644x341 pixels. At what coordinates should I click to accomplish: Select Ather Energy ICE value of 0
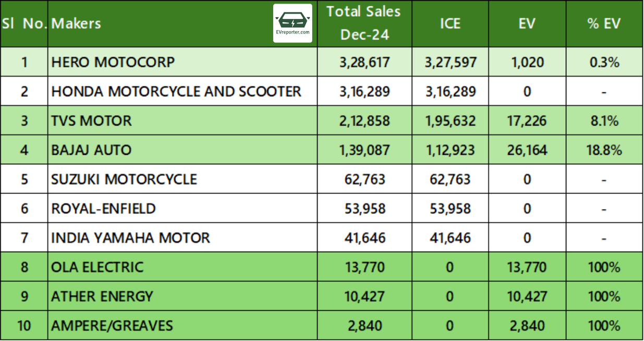pyautogui.click(x=450, y=296)
